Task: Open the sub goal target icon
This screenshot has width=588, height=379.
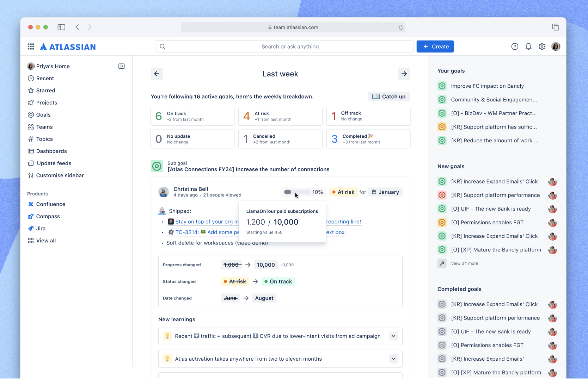Action: [157, 166]
